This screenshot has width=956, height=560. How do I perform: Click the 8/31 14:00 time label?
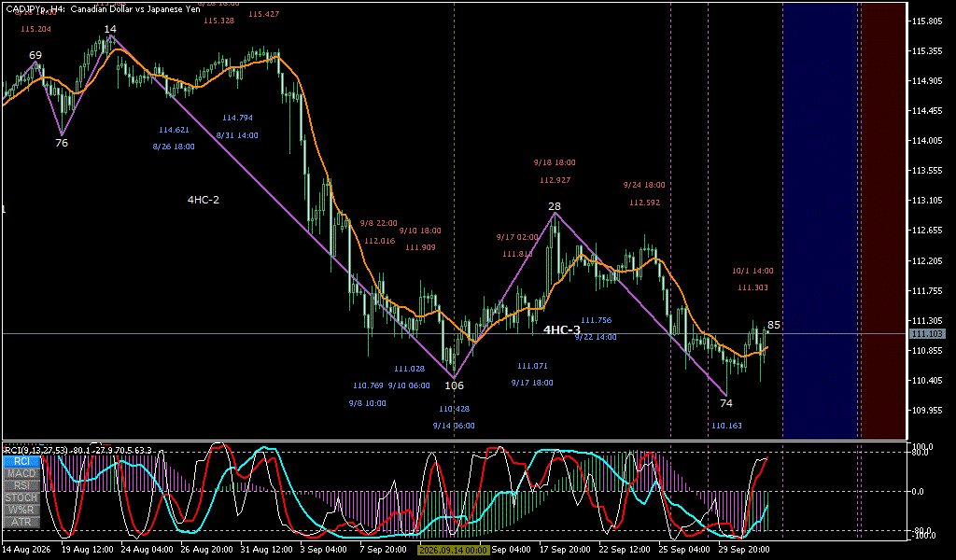237,136
